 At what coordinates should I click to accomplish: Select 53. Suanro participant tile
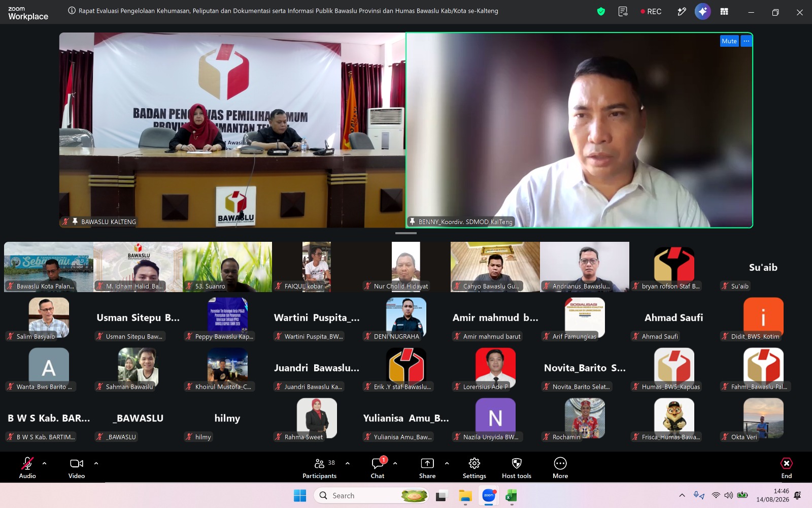pyautogui.click(x=227, y=267)
